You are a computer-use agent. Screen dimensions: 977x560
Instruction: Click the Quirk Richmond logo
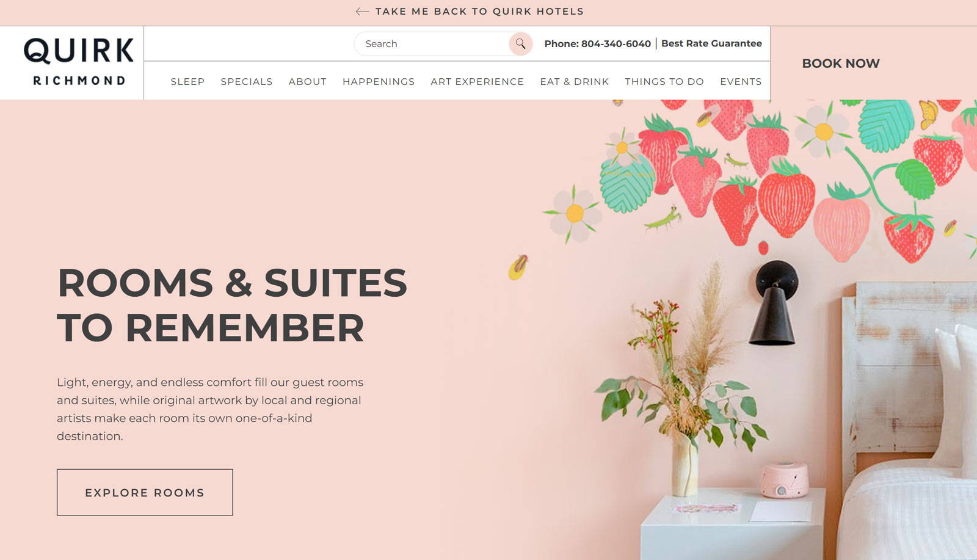tap(79, 62)
